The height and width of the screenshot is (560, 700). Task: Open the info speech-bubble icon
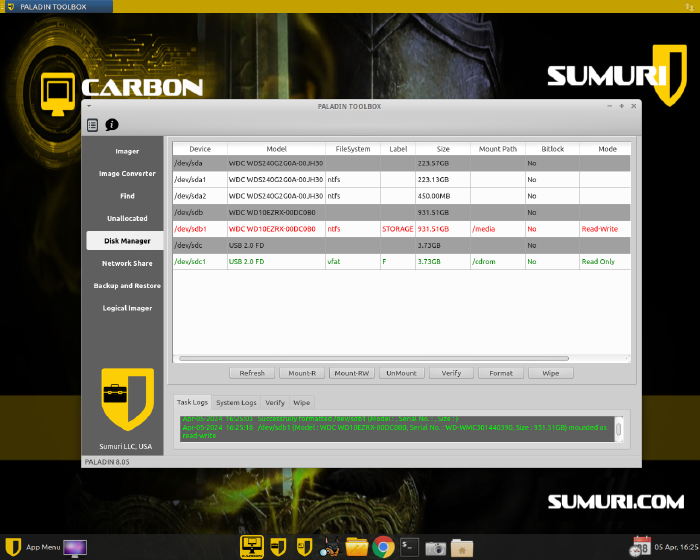(112, 125)
